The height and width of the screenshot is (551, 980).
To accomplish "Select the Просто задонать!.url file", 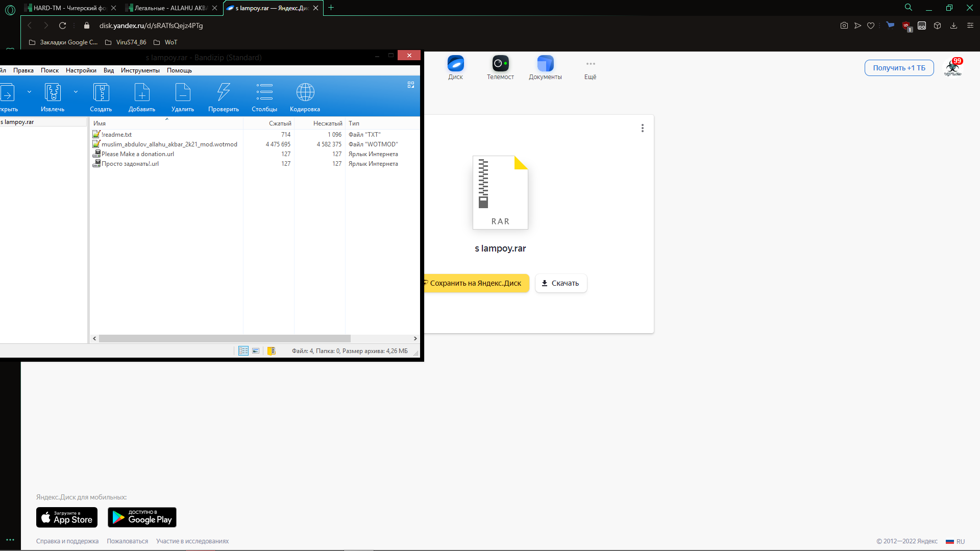I will click(255, 164).
